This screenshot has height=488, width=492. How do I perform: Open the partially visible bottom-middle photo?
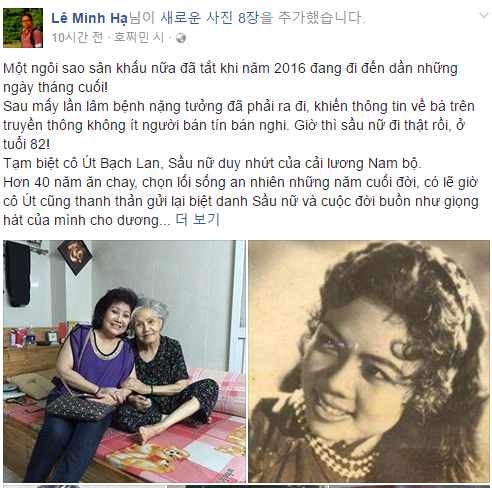click(x=247, y=486)
